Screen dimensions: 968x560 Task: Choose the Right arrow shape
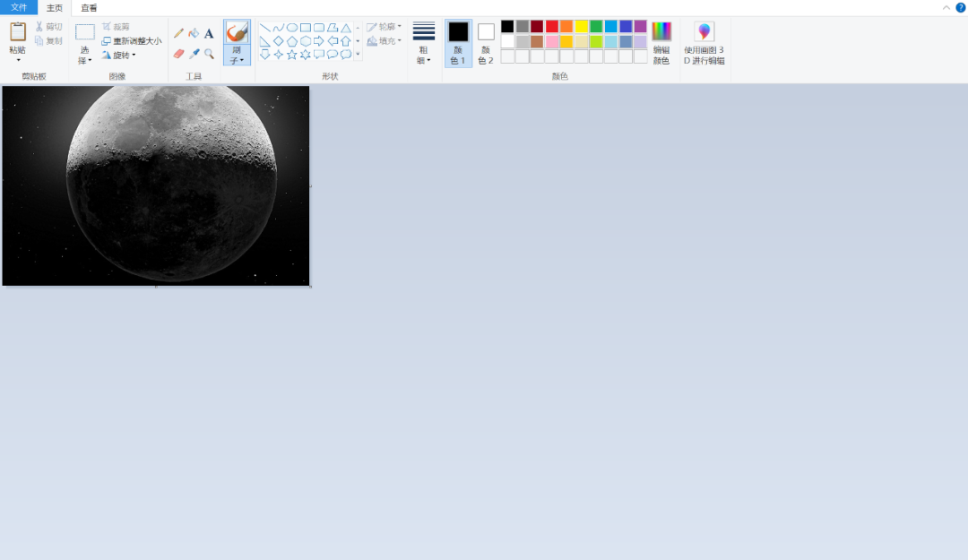click(x=319, y=41)
